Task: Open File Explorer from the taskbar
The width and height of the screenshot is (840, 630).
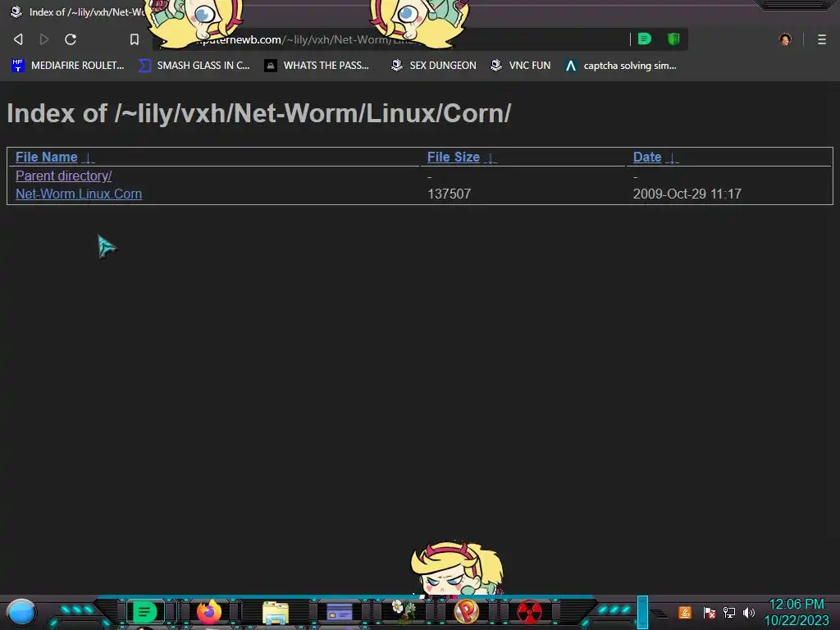Action: (276, 612)
